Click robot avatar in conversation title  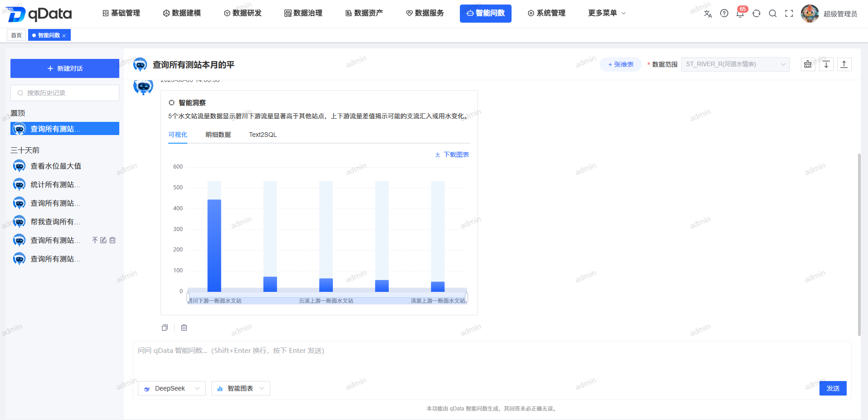pos(140,65)
